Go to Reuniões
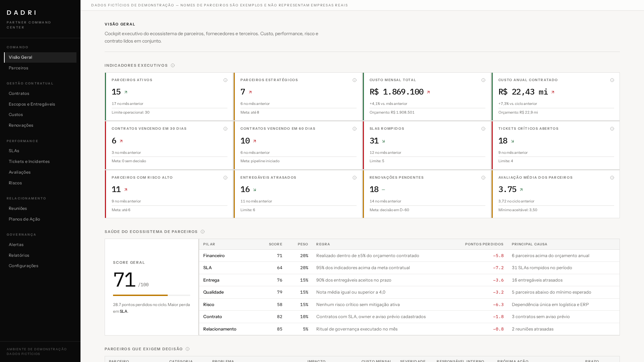 (x=40, y=208)
